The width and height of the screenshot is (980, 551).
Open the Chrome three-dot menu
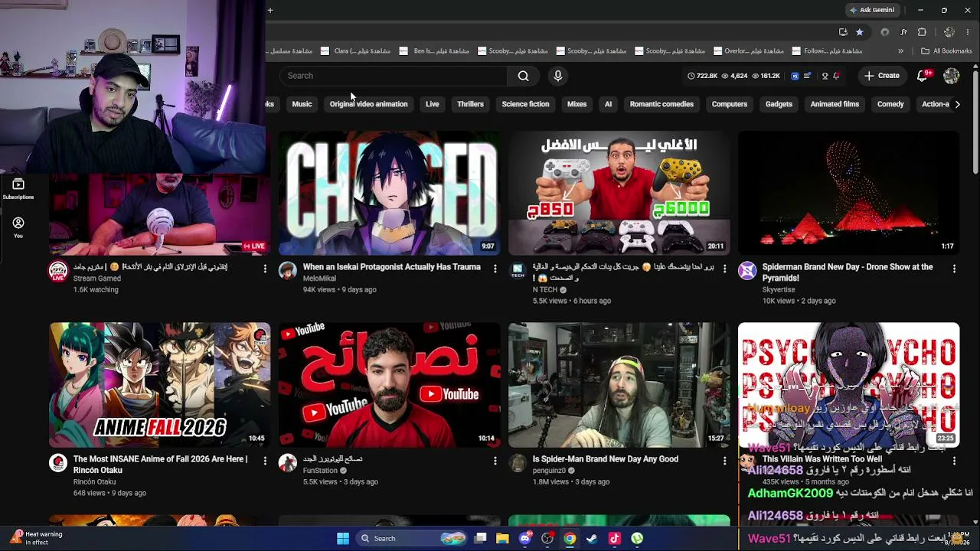tap(969, 32)
